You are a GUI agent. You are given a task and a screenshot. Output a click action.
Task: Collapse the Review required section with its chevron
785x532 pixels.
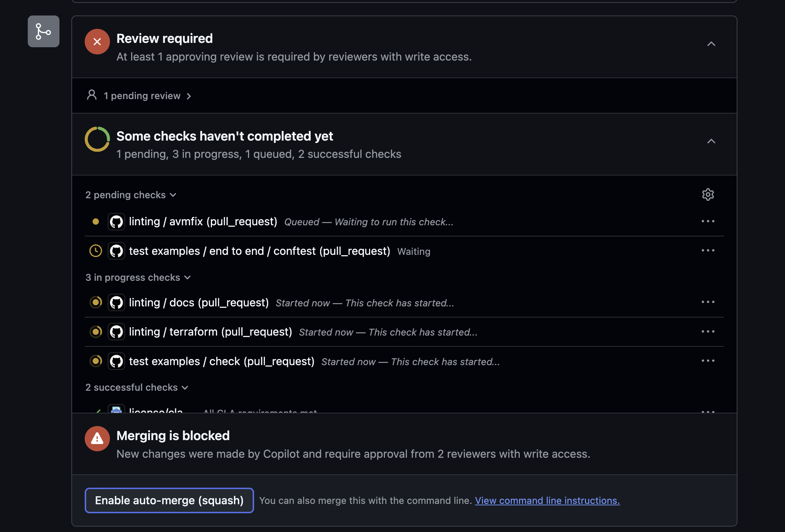point(711,44)
